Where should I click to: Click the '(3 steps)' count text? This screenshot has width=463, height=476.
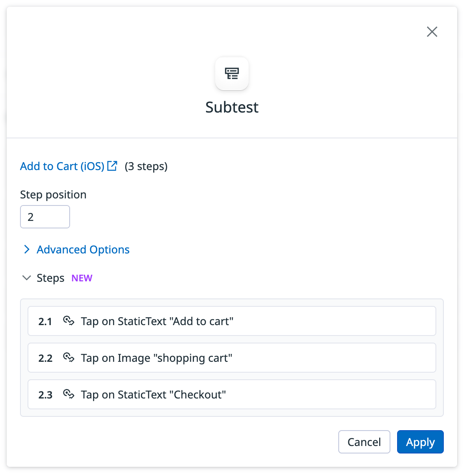pyautogui.click(x=146, y=166)
